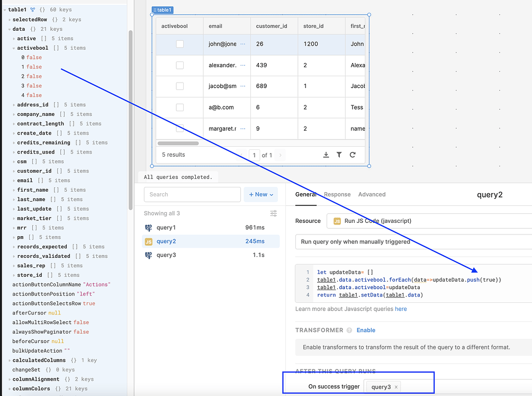Click the table1 drag handle label
Screen dimensions: 532x396
pyautogui.click(x=163, y=10)
